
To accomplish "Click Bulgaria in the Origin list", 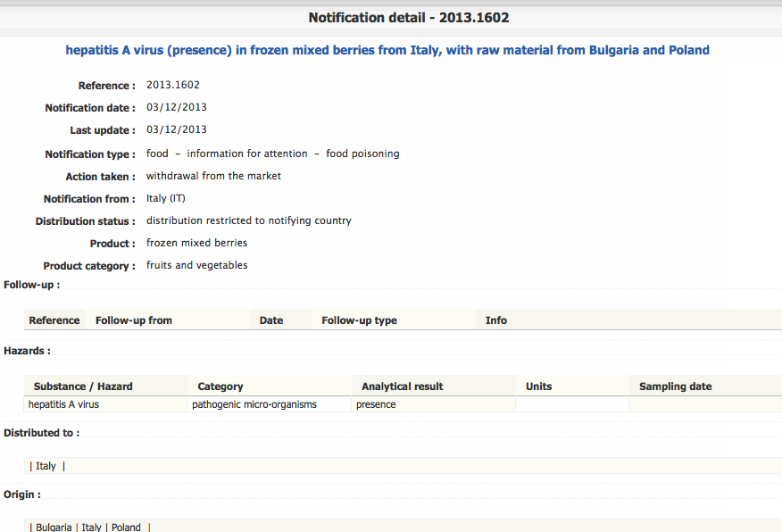I will coord(54,528).
